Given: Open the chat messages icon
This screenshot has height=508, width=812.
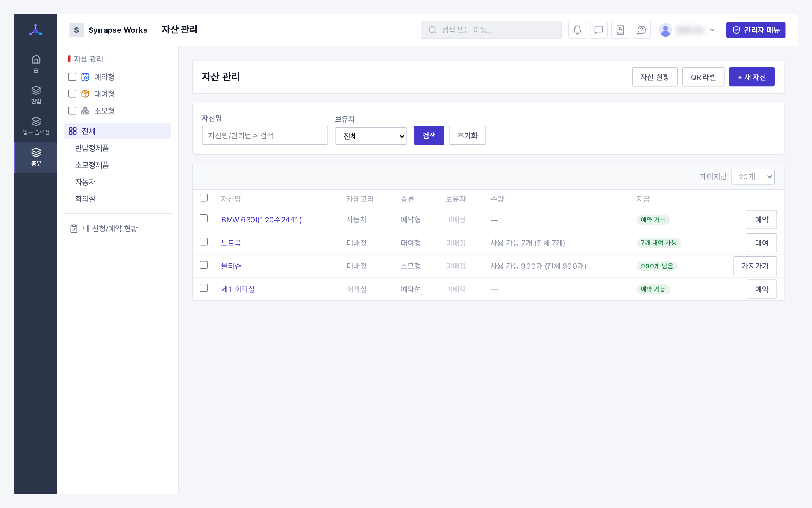Looking at the screenshot, I should coord(599,30).
